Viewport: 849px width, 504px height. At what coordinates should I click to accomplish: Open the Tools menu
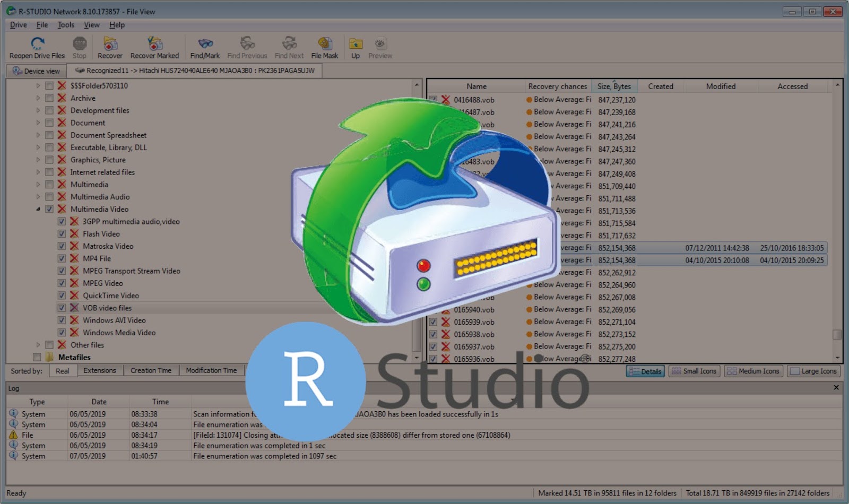coord(65,24)
